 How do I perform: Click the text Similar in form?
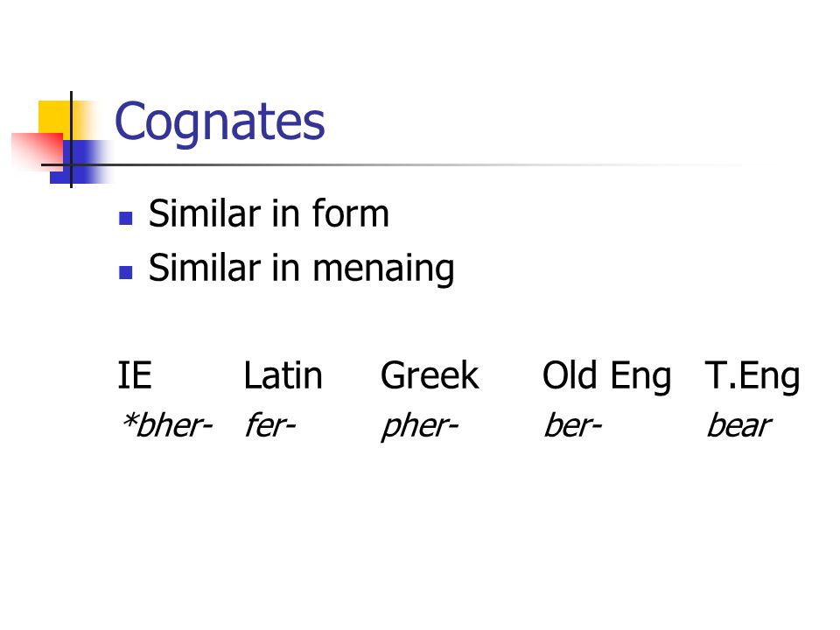coord(269,213)
